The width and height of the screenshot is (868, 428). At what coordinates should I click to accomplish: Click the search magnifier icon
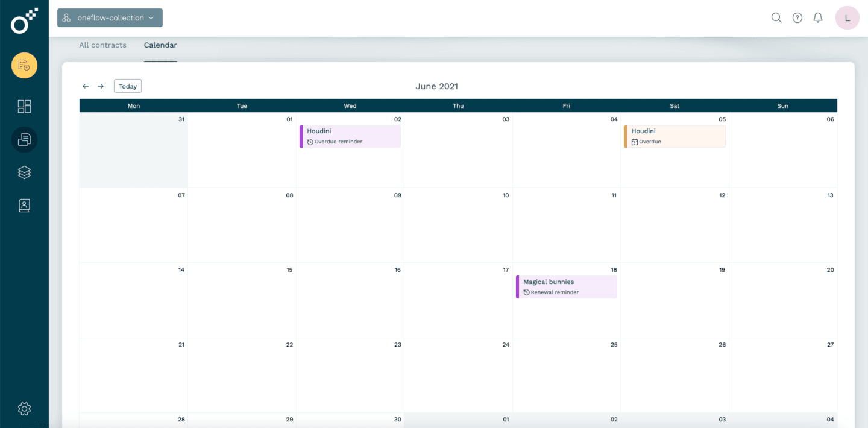coord(776,17)
